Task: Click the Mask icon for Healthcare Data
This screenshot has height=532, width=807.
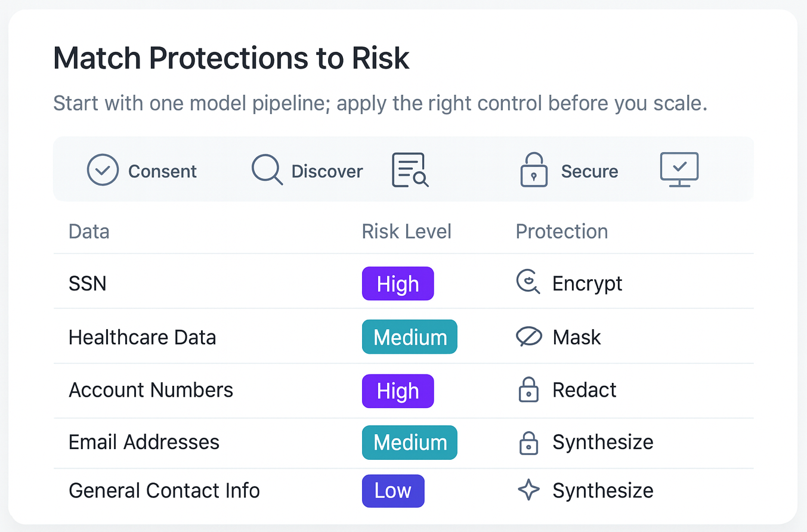Action: pos(528,338)
